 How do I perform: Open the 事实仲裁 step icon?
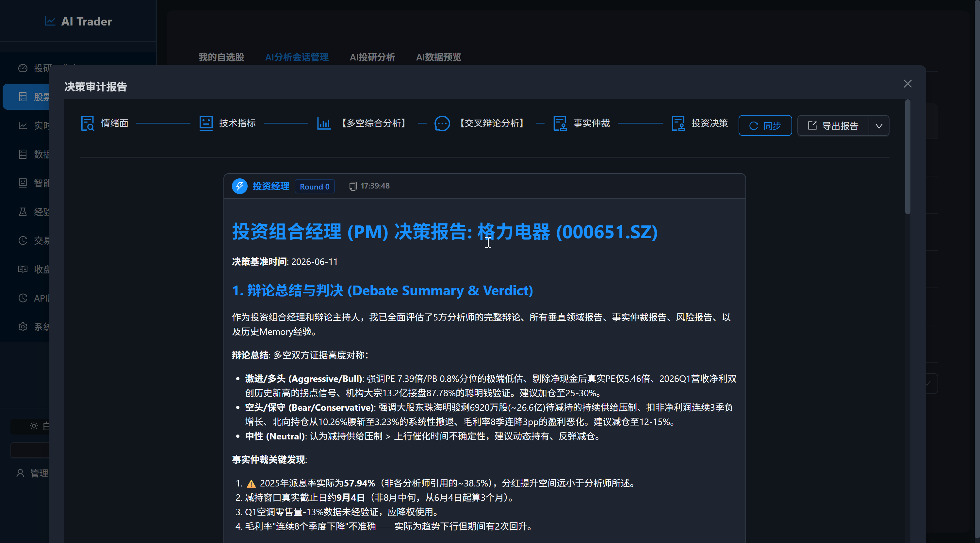tap(560, 123)
